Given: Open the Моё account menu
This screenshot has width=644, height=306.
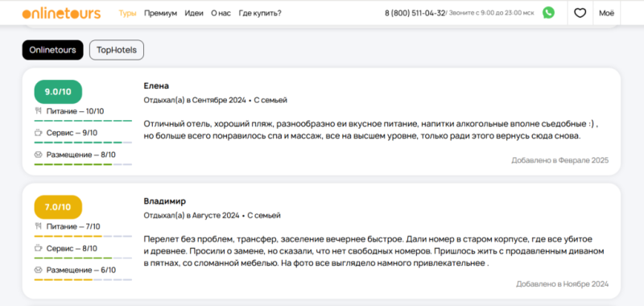Looking at the screenshot, I should [x=607, y=13].
